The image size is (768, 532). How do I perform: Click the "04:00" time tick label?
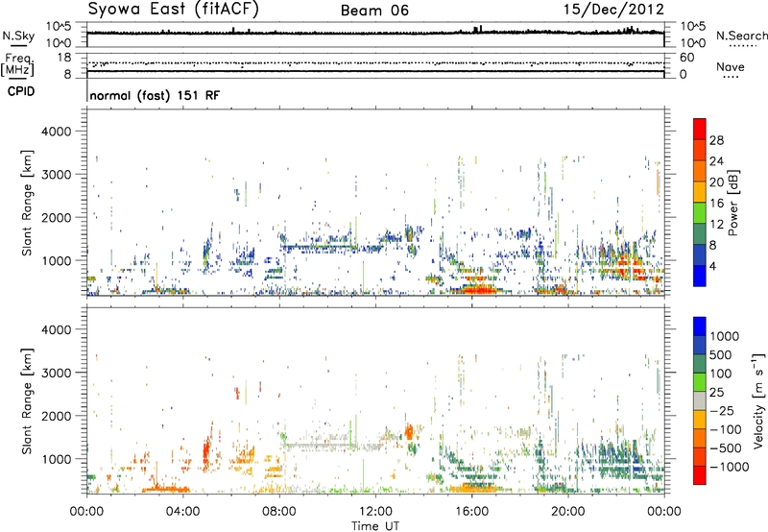(182, 512)
